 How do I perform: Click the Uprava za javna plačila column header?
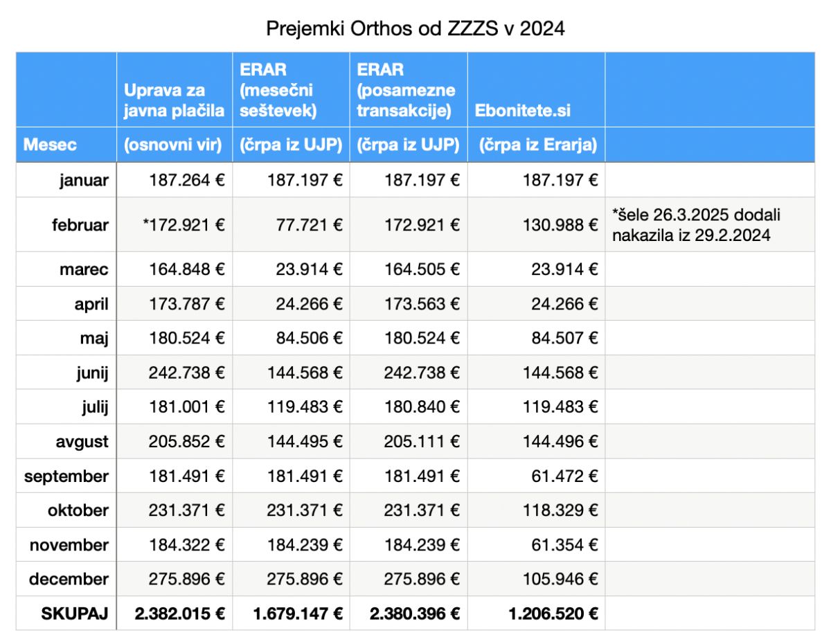point(175,89)
